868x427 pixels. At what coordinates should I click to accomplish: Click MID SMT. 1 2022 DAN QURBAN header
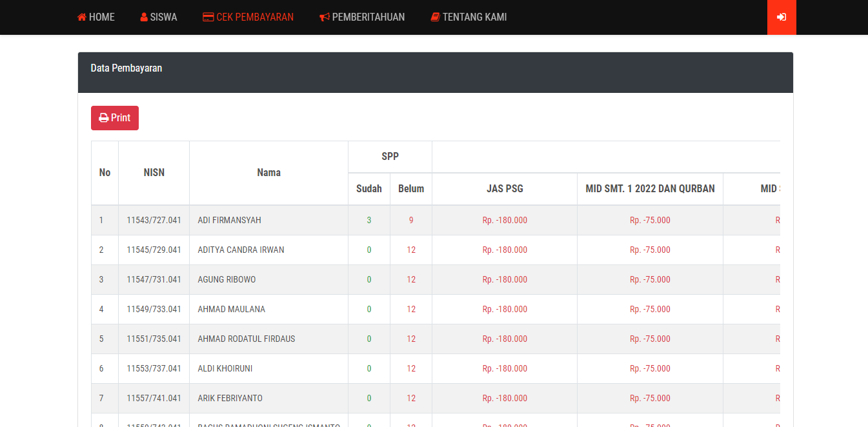(x=650, y=189)
